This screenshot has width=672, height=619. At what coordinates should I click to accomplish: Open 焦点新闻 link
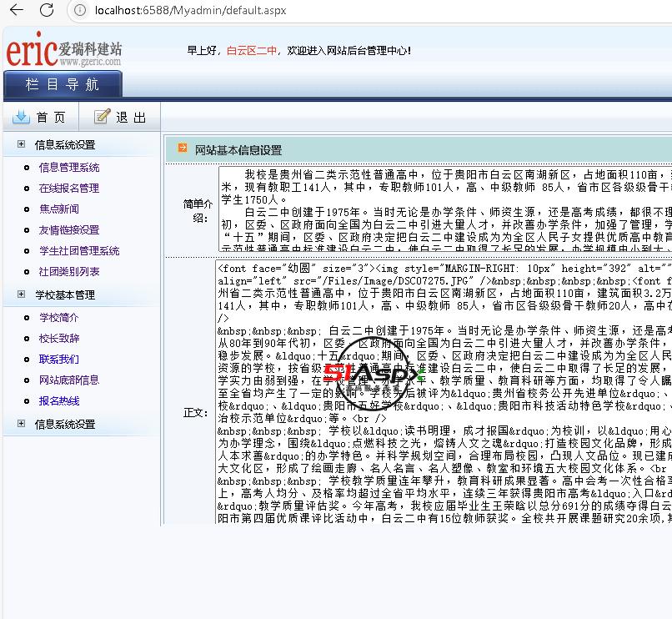[x=59, y=209]
